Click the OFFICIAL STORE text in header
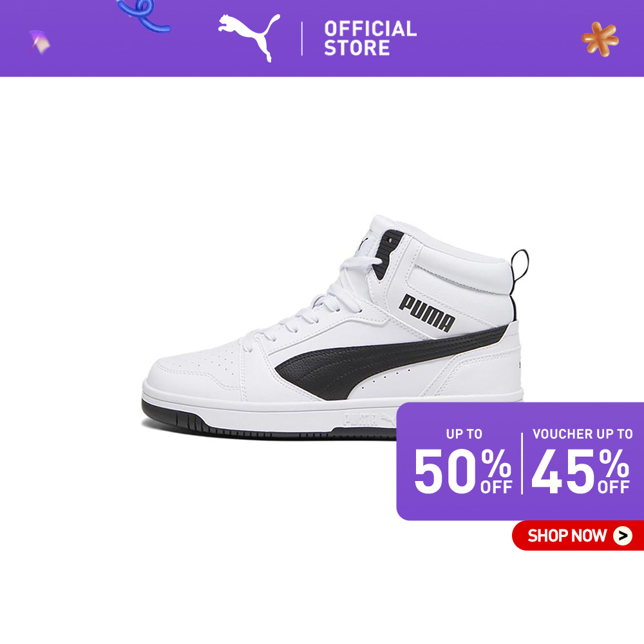 [370, 38]
